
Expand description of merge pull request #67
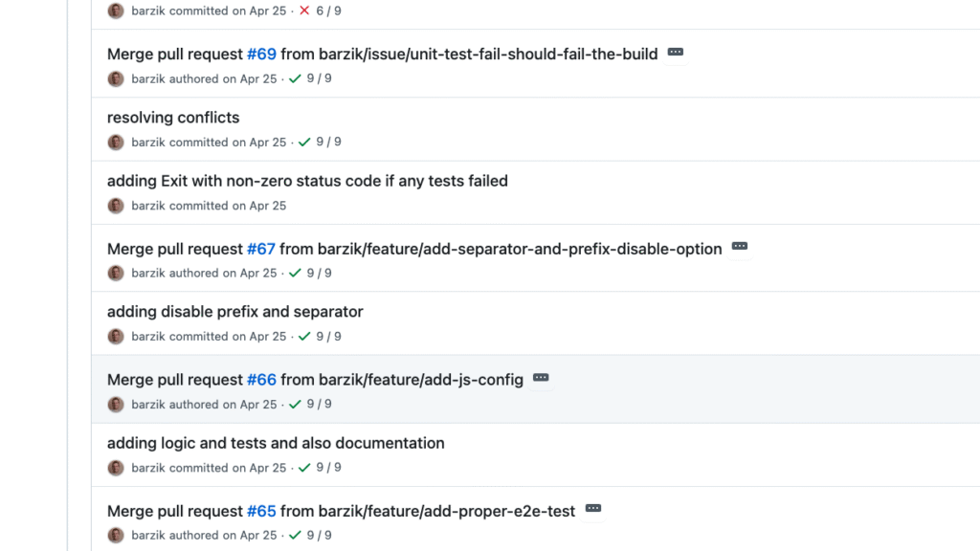(x=739, y=246)
